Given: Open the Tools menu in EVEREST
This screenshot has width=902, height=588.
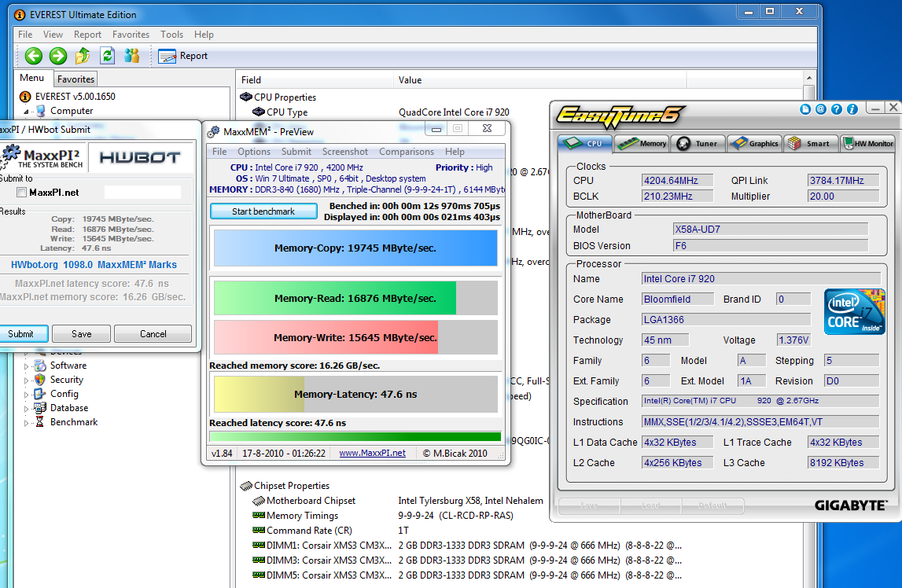Looking at the screenshot, I should 171,35.
